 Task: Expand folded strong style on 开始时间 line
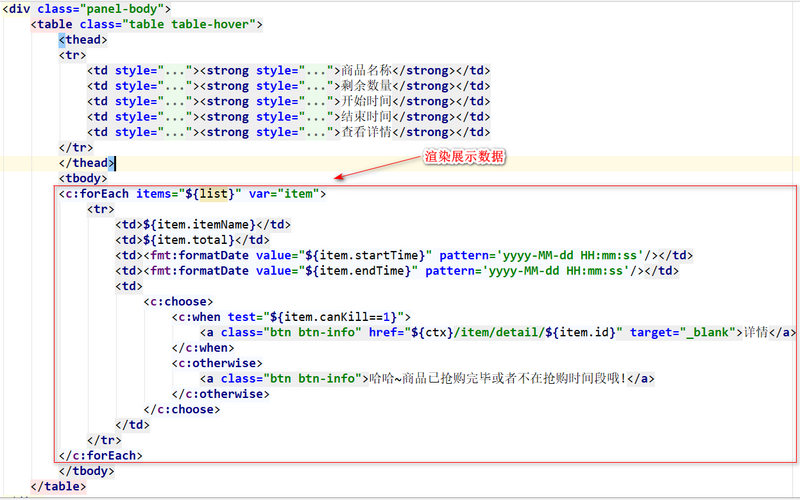click(316, 101)
